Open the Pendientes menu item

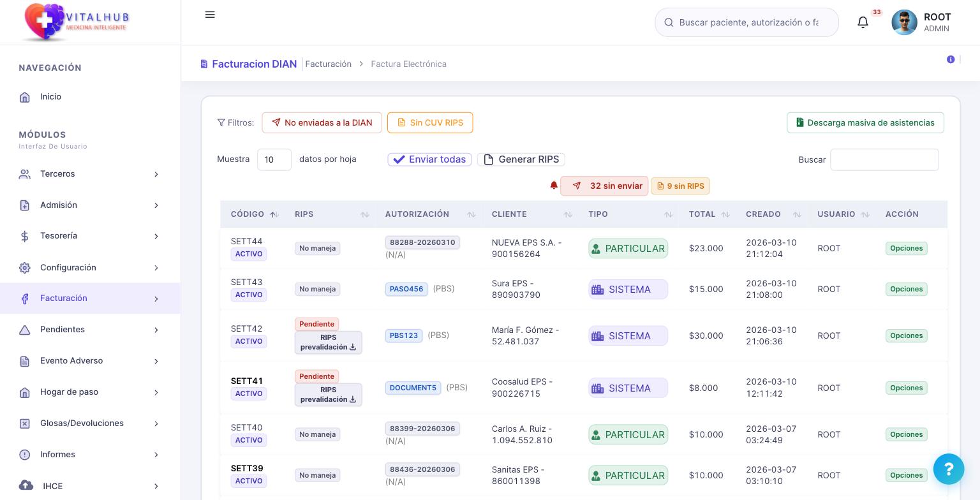coord(90,330)
